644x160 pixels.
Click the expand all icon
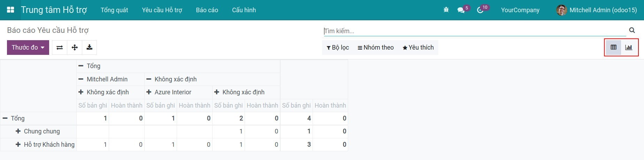75,48
